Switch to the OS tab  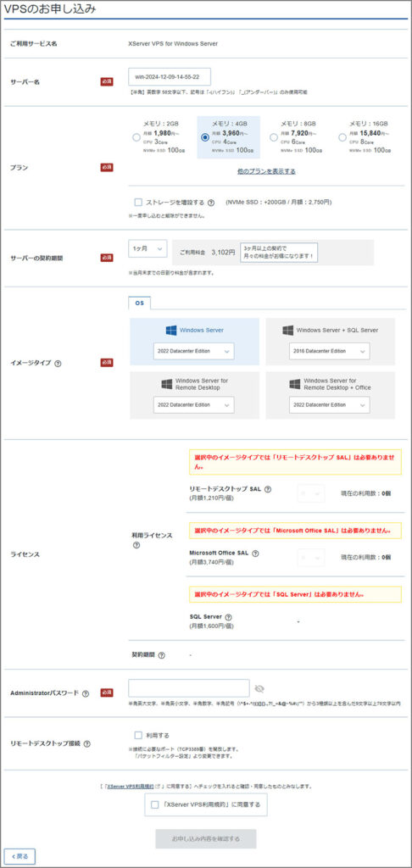point(139,303)
